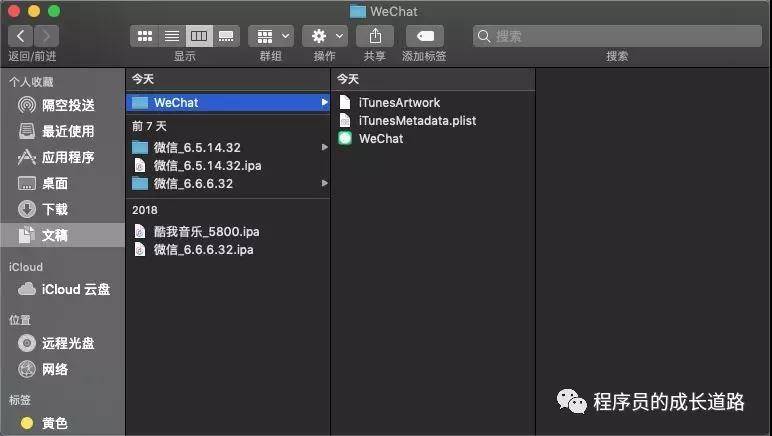
Task: Switch to column view
Action: coord(199,36)
